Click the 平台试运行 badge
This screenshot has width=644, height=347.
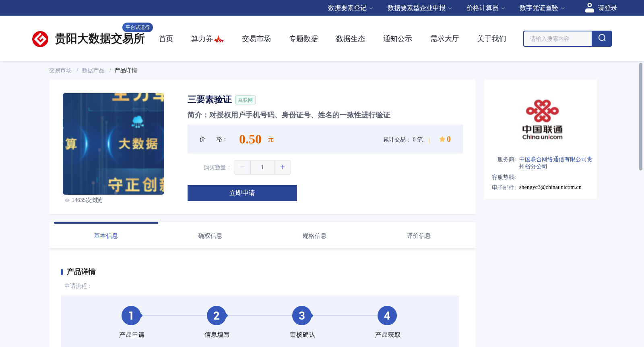tap(138, 27)
